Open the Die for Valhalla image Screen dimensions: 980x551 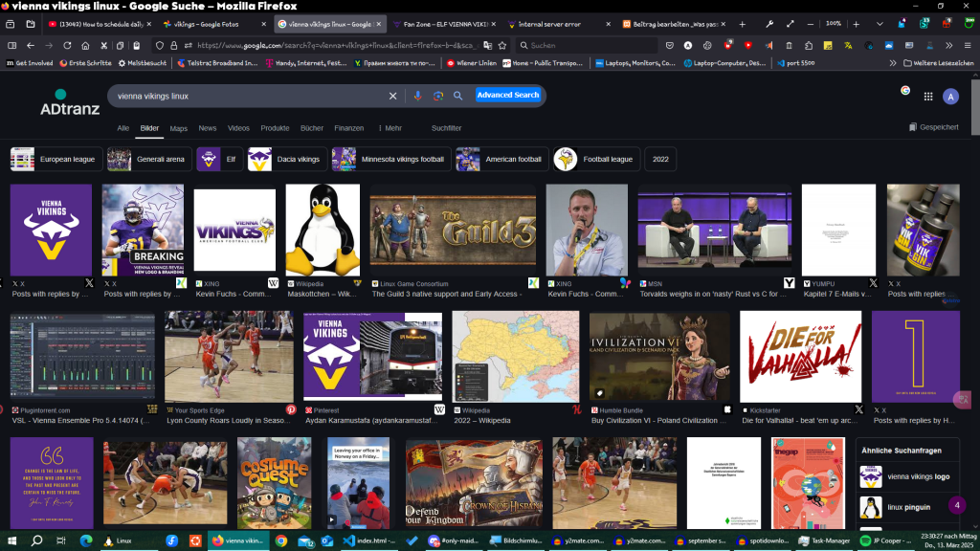point(801,357)
